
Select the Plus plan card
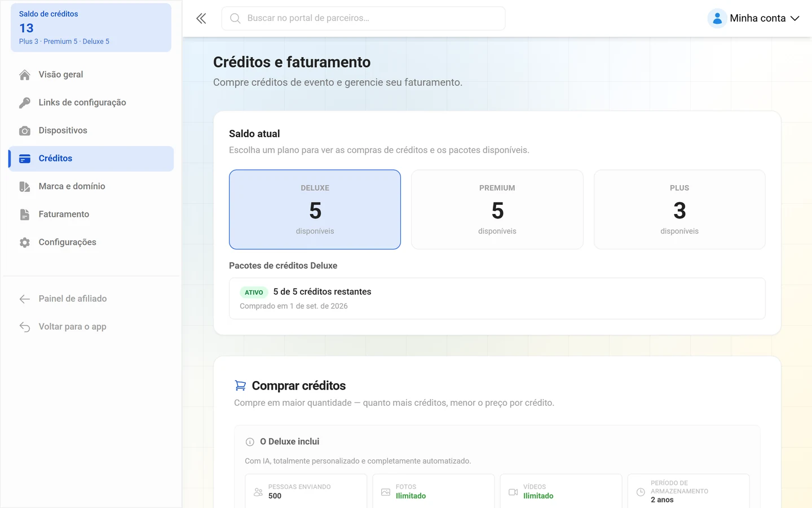coord(679,209)
